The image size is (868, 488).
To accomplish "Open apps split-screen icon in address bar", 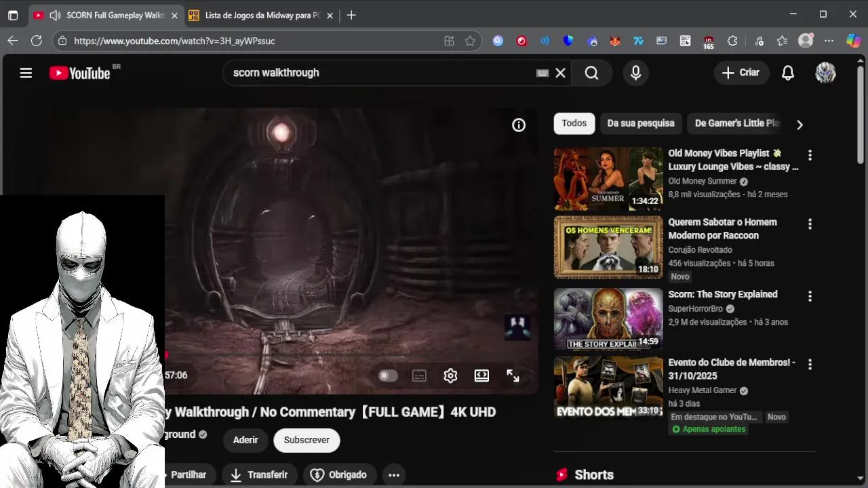I will click(449, 41).
